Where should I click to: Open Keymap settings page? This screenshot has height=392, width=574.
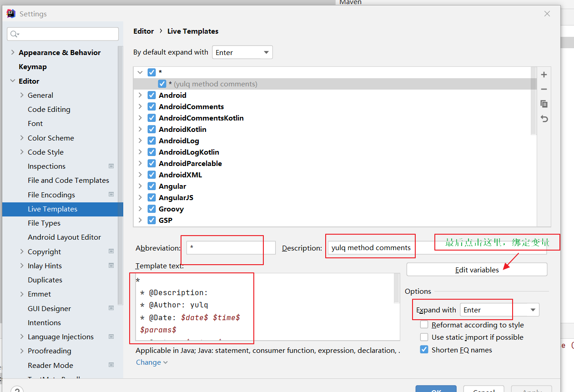point(33,66)
